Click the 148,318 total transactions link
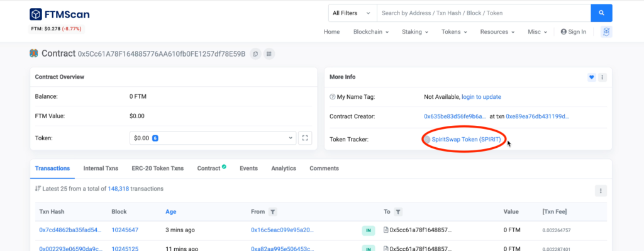The width and height of the screenshot is (644, 251). pyautogui.click(x=118, y=189)
